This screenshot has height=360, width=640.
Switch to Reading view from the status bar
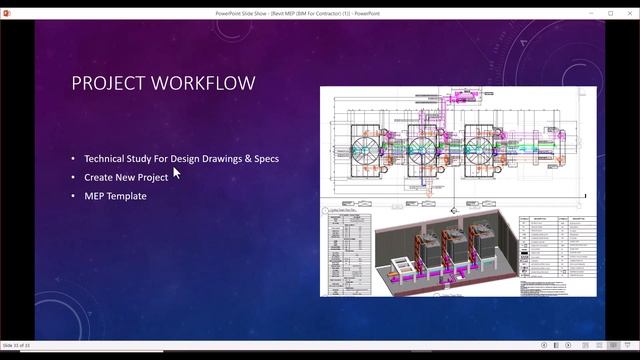click(613, 345)
